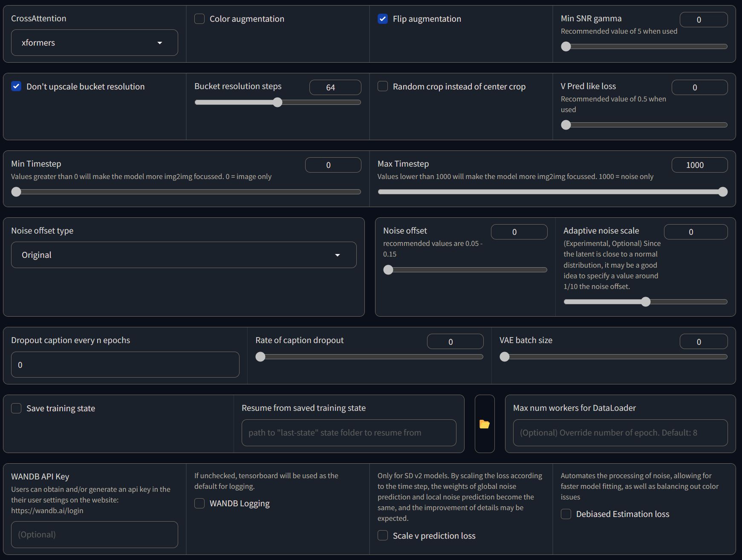Expand the Noise offset type dropdown
742x560 pixels.
(x=184, y=255)
